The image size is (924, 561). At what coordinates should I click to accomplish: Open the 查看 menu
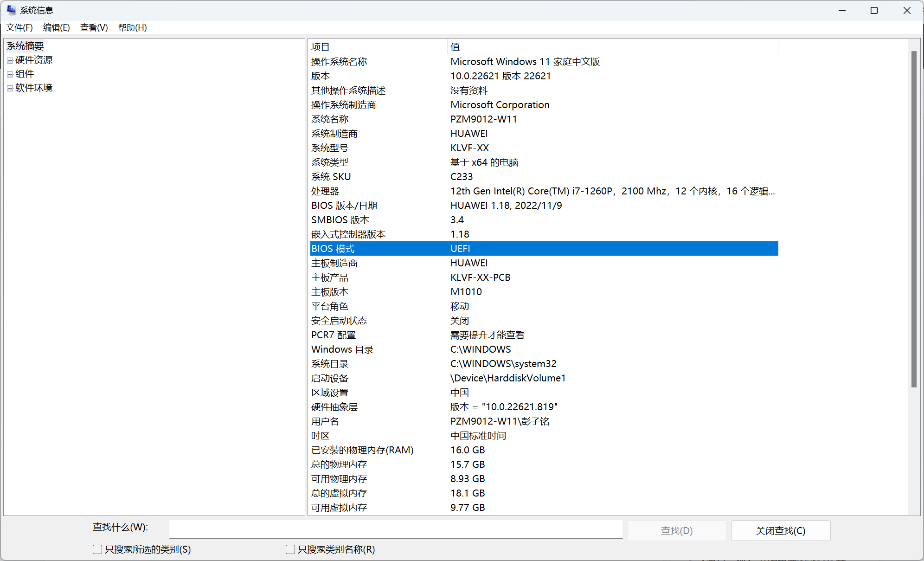click(94, 27)
